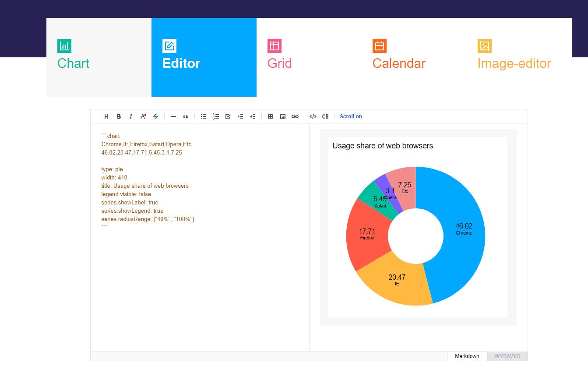Switch to the Grid tab
Viewport: 588px width, 376px height.
309,57
